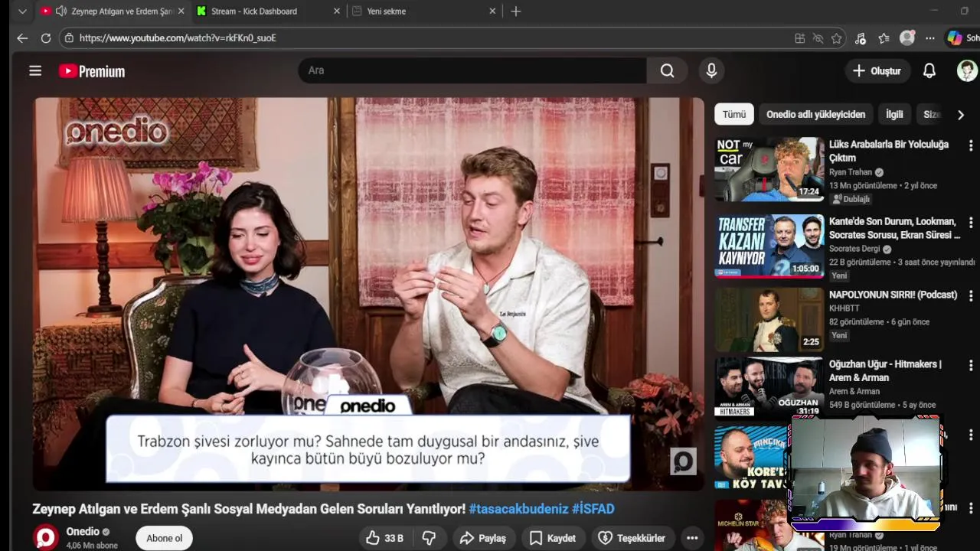This screenshot has width=980, height=551.
Task: Open options menu for NAPOLYONUN SIRRI! video
Action: [x=971, y=295]
